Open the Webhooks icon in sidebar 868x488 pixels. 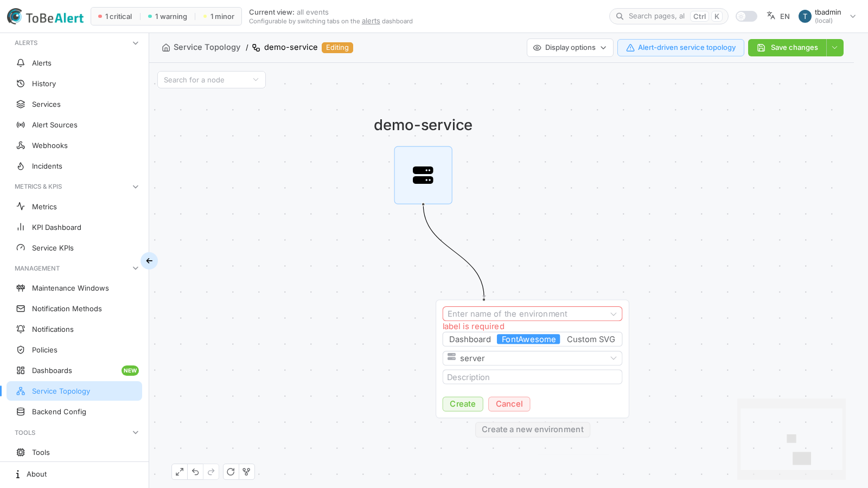click(21, 145)
